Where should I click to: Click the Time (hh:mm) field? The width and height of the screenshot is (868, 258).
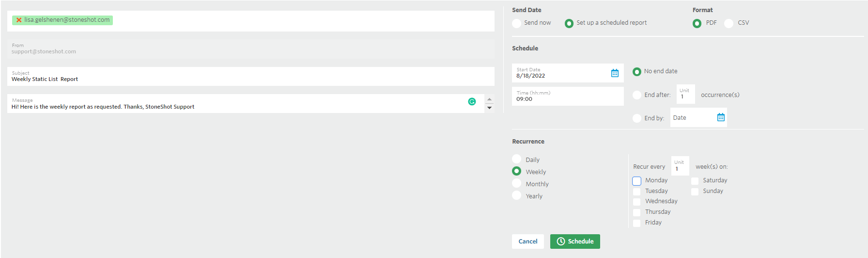click(568, 96)
